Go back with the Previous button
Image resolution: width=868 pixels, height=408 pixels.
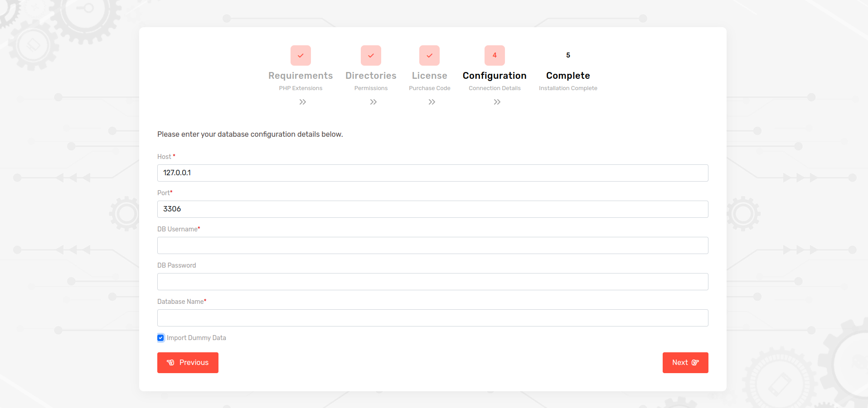coord(188,363)
